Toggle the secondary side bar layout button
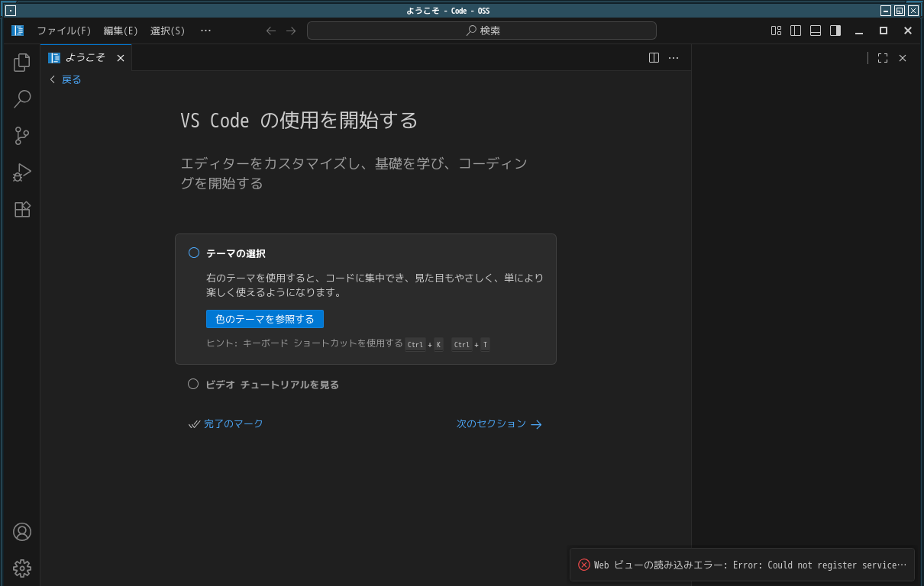The height and width of the screenshot is (586, 924). (835, 31)
